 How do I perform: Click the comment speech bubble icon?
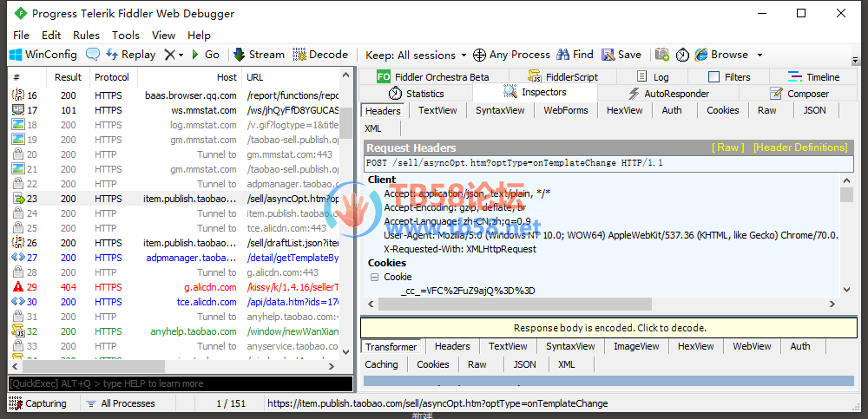coord(93,55)
